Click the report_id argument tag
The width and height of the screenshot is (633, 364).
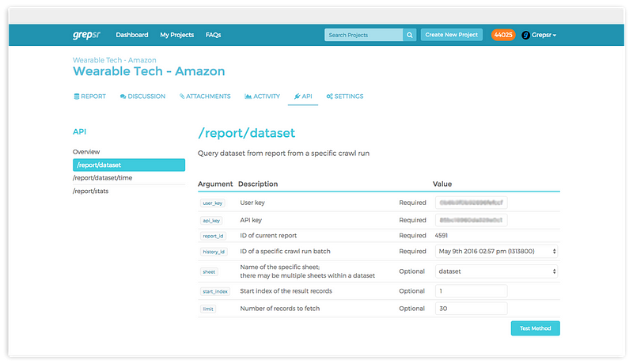[x=213, y=236]
